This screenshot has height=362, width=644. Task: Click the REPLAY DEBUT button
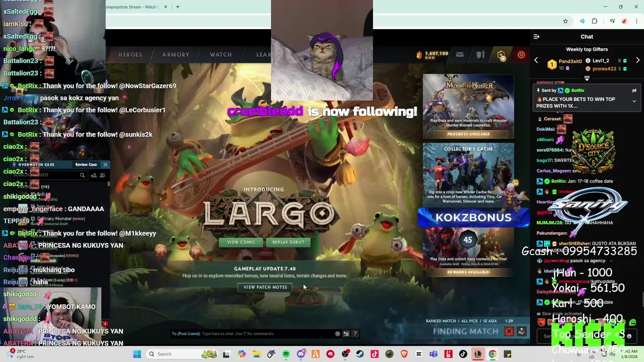[288, 242]
